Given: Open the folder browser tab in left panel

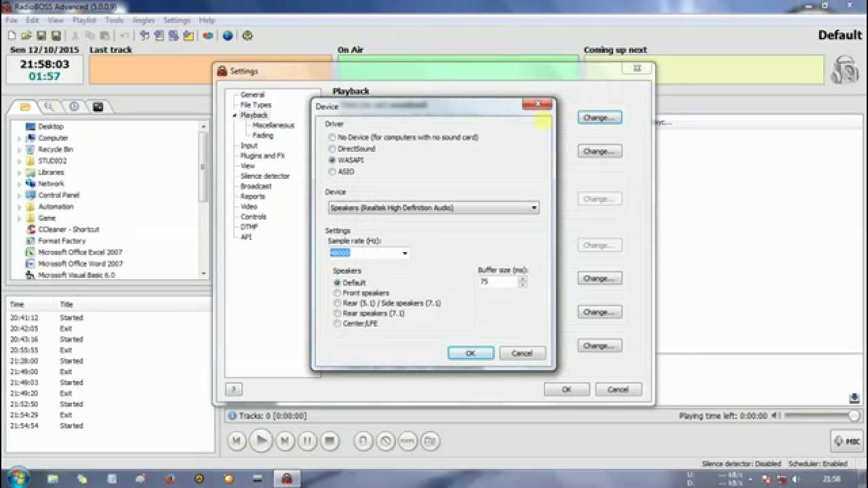Looking at the screenshot, I should [x=25, y=106].
